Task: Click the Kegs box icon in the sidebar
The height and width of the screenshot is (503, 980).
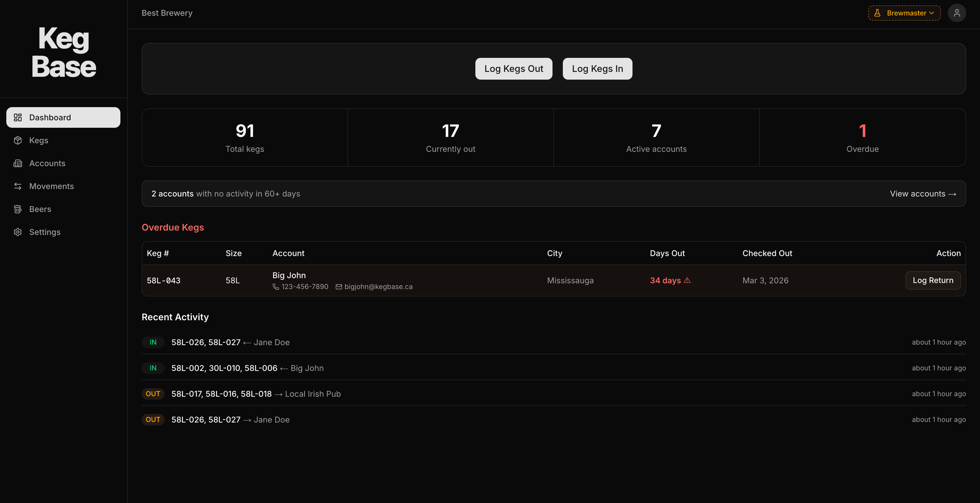Action: pos(17,140)
